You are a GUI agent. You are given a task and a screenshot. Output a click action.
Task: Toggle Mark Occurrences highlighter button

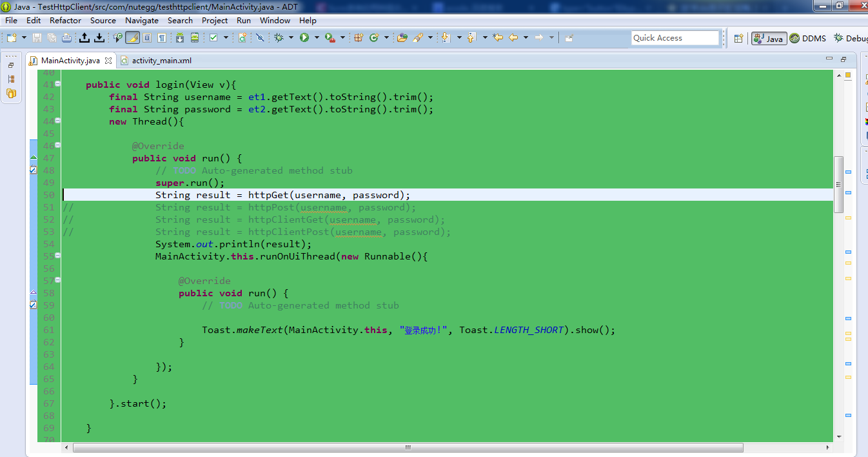click(x=132, y=38)
